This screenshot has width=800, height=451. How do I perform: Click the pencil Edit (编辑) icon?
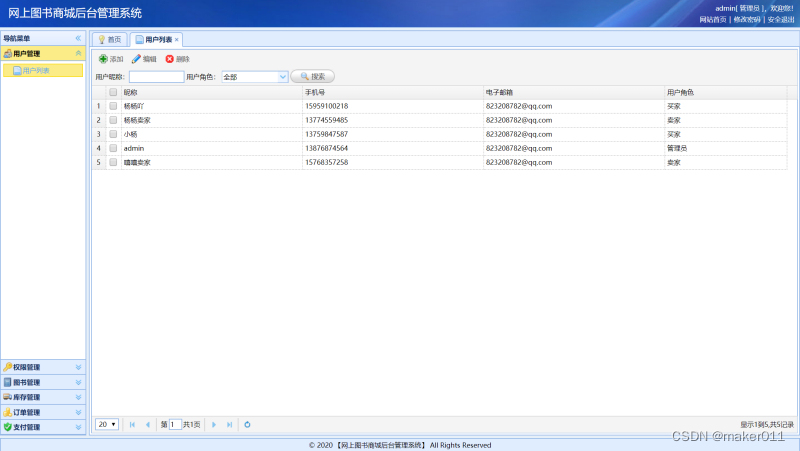136,59
